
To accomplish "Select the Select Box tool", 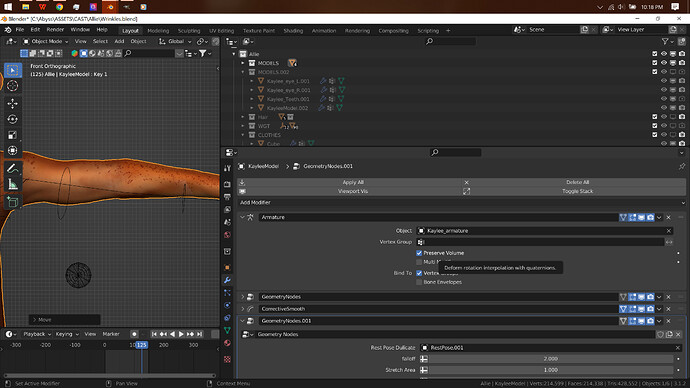I will (x=12, y=70).
